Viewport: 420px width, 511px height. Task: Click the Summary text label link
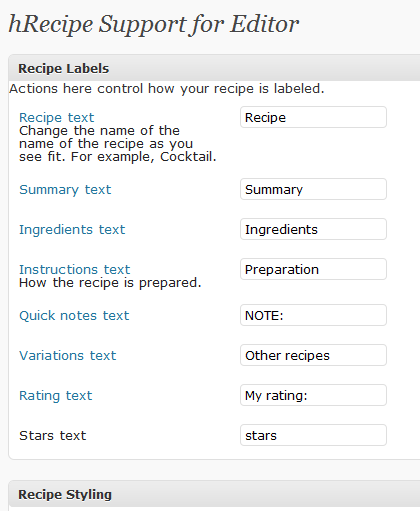coord(65,190)
